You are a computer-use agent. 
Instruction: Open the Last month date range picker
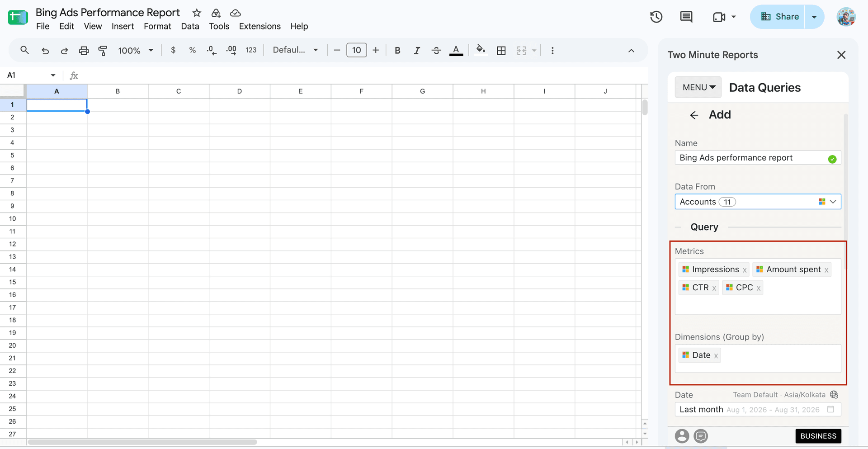[758, 410]
